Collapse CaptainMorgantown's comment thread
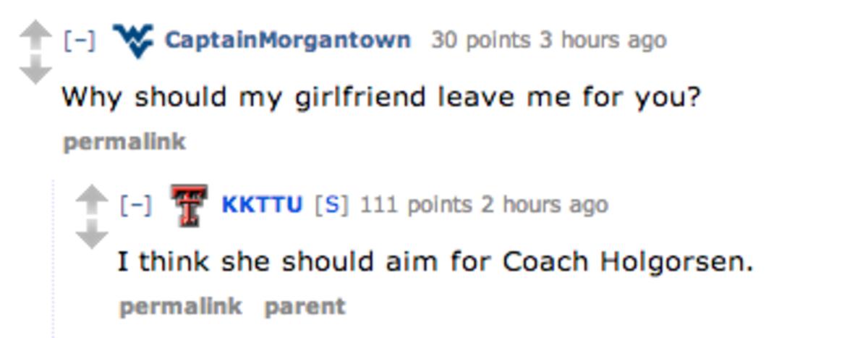The height and width of the screenshot is (338, 868). click(x=80, y=40)
